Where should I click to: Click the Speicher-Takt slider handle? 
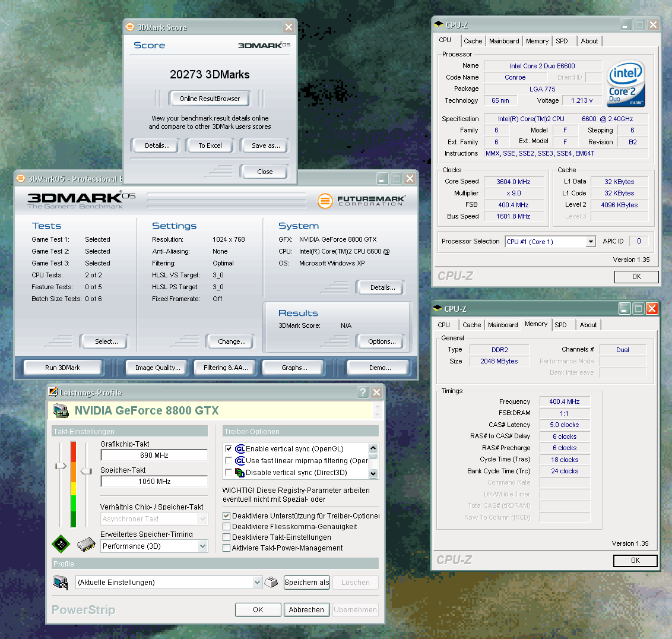pos(86,472)
